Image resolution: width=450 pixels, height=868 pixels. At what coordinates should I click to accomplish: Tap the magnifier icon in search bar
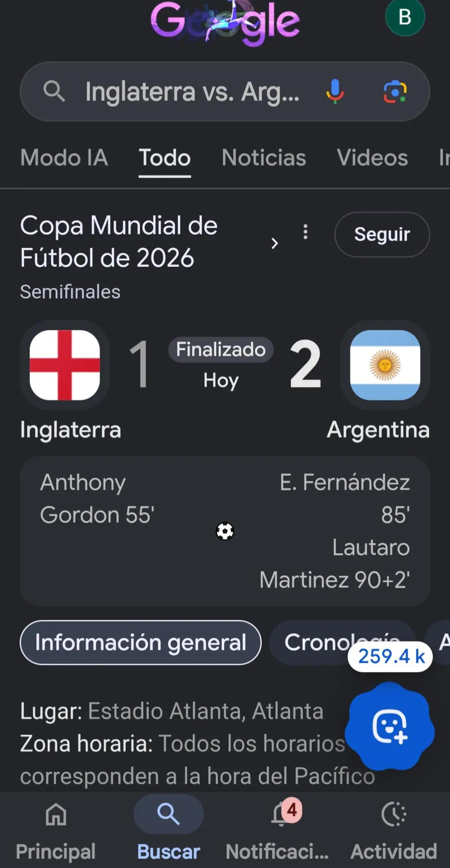point(54,91)
